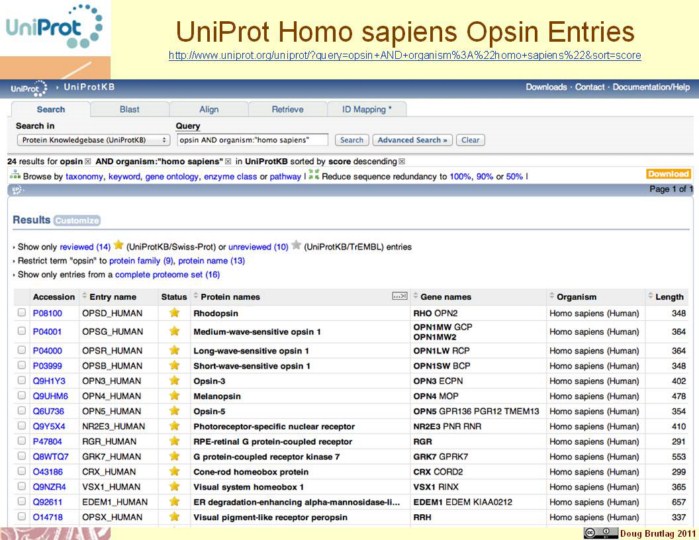Click the UniProt logo in the navigation bar

pyautogui.click(x=27, y=88)
